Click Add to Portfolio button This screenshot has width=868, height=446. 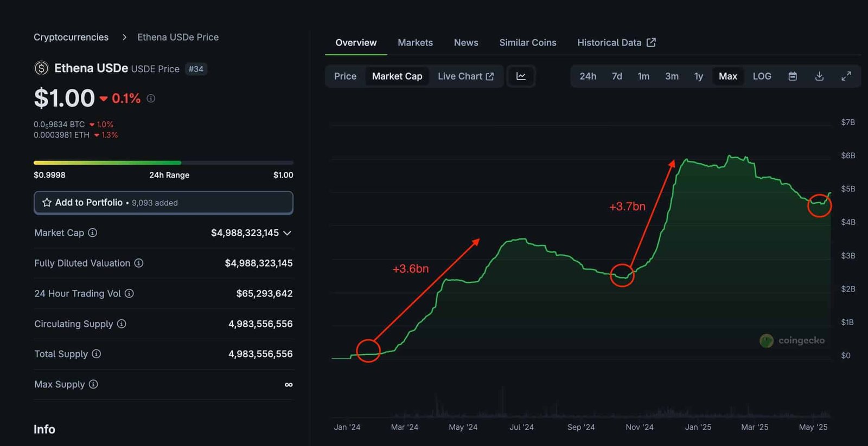tap(163, 203)
